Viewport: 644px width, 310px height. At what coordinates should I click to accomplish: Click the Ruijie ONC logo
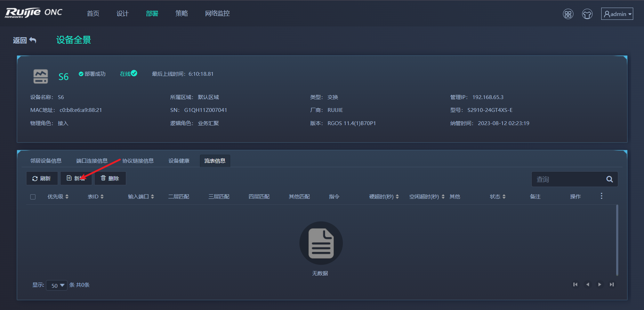[x=34, y=13]
